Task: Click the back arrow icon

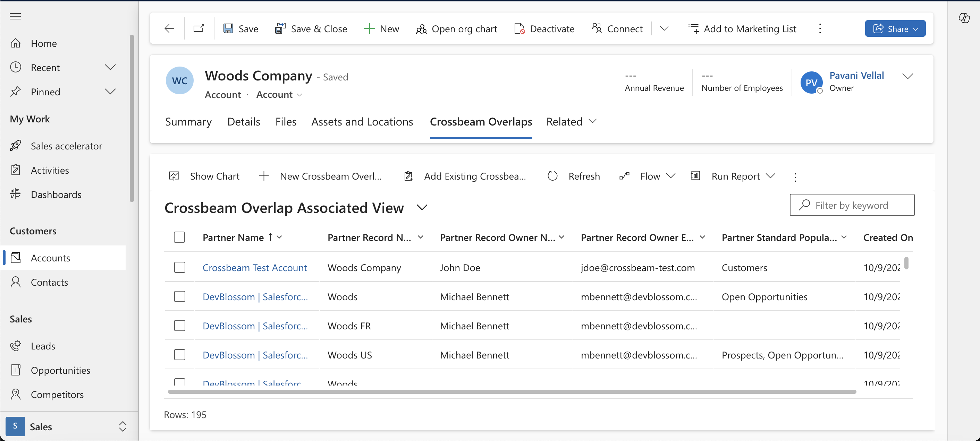Action: [x=169, y=28]
